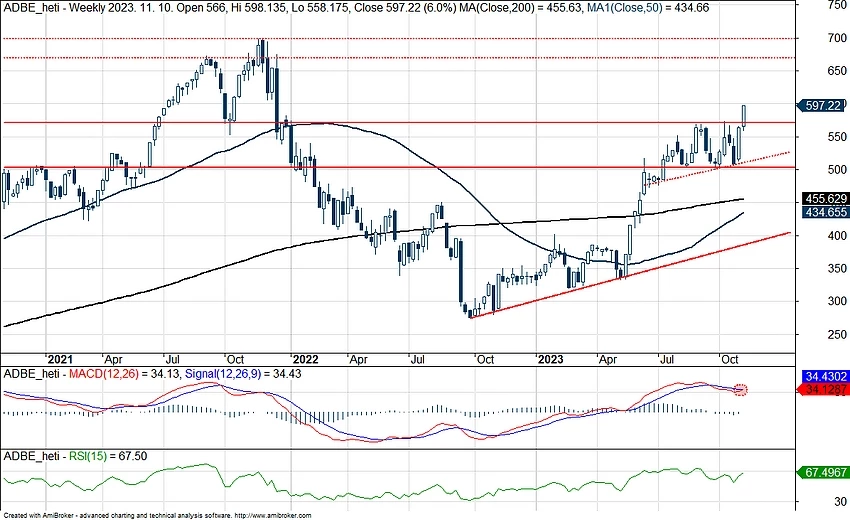
Task: Click the 2022 year label on time axis
Action: (305, 359)
